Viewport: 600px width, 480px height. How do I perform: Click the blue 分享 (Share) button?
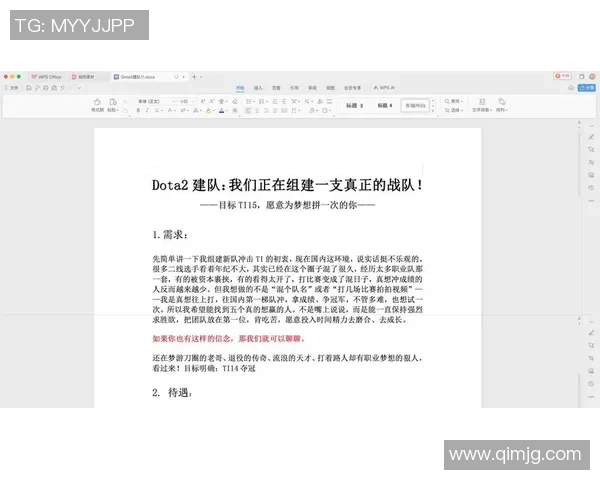pos(587,88)
